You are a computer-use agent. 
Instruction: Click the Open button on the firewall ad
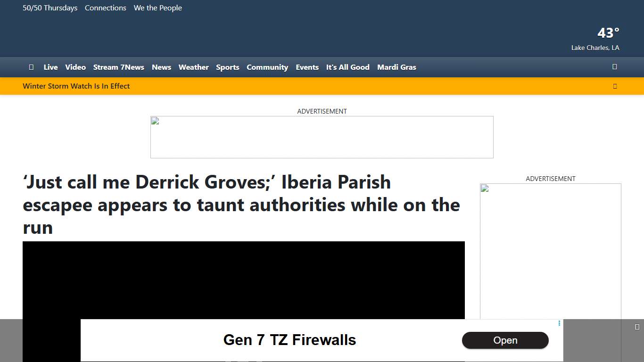pos(505,340)
